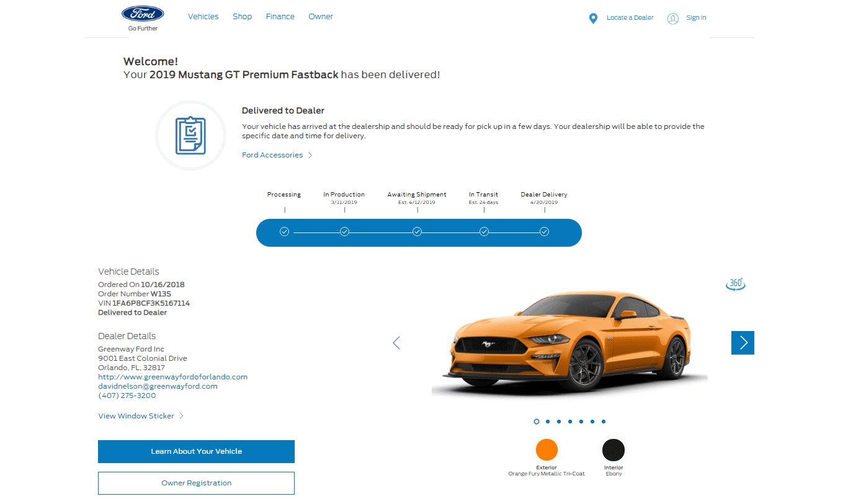Select the third carousel dot
Image resolution: width=848 pixels, height=504 pixels.
tap(559, 422)
